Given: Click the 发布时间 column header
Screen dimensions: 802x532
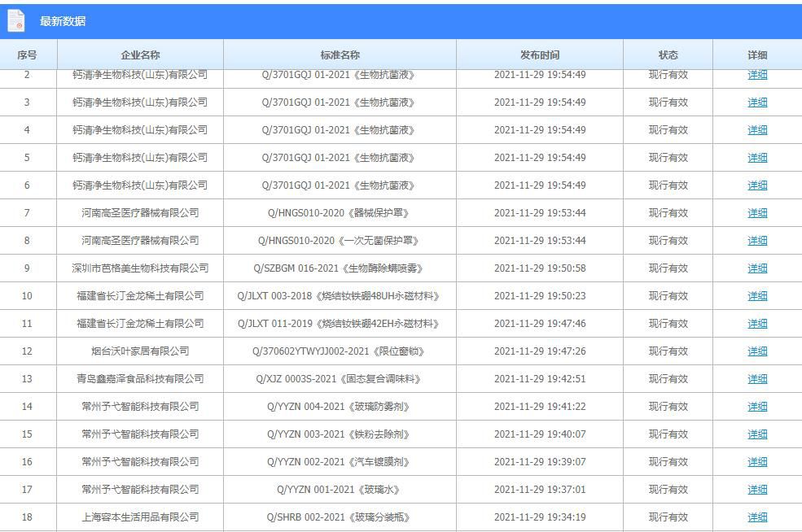Looking at the screenshot, I should [538, 54].
